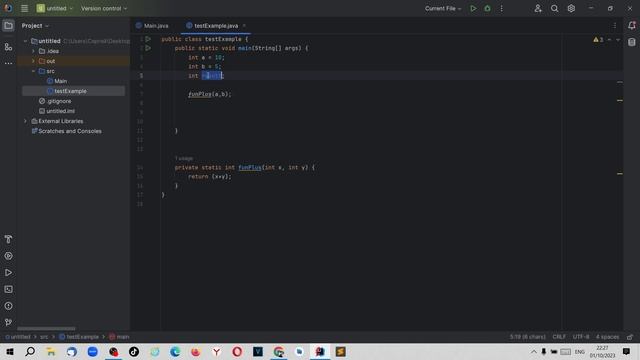
Task: Open the Services tool window icon
Action: click(x=8, y=256)
